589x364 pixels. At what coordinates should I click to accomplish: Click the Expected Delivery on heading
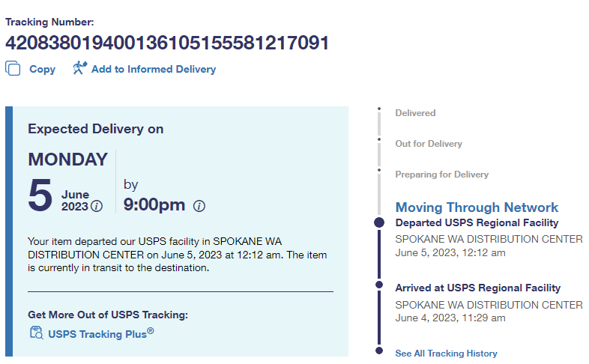(x=96, y=129)
